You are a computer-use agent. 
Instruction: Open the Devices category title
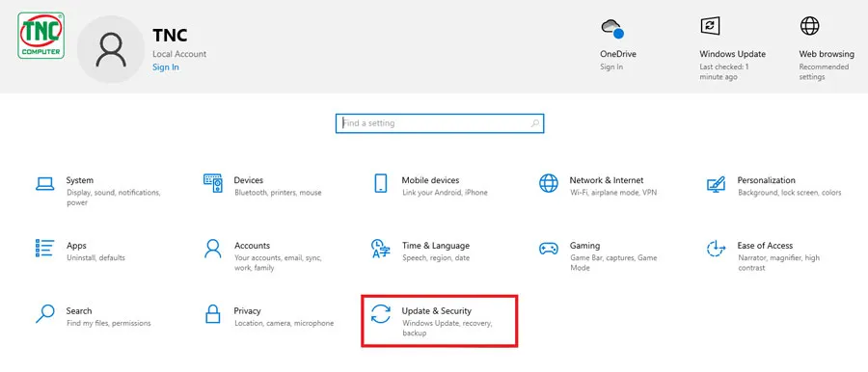tap(249, 180)
